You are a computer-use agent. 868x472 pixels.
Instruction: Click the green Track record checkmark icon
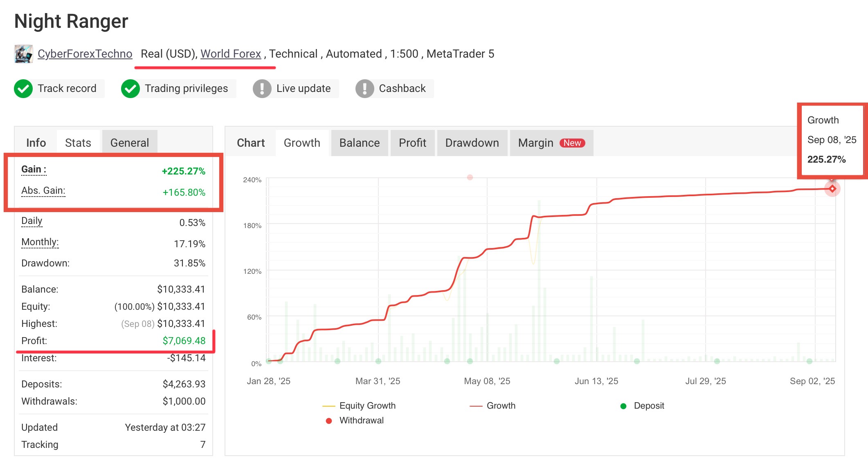click(23, 89)
